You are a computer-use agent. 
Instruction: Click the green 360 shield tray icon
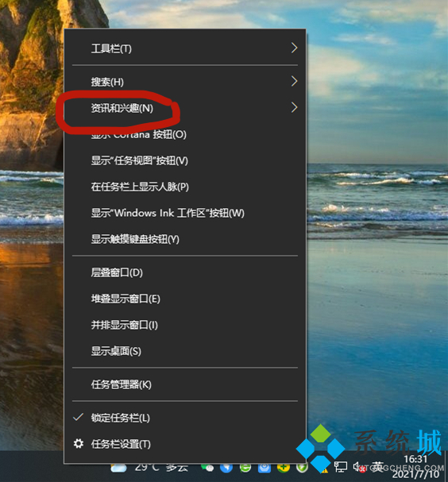click(x=302, y=468)
